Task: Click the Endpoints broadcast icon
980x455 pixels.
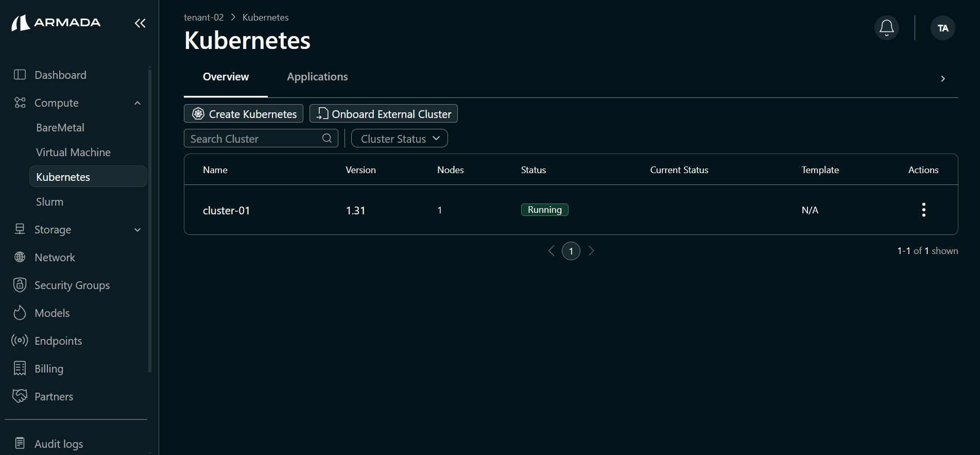Action: click(20, 341)
